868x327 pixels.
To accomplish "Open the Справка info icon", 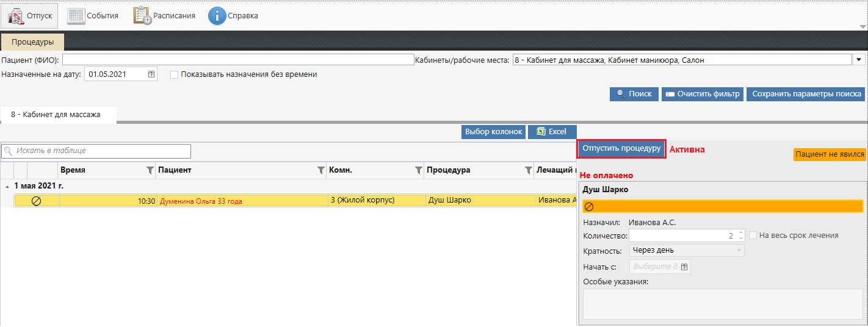I will [217, 16].
